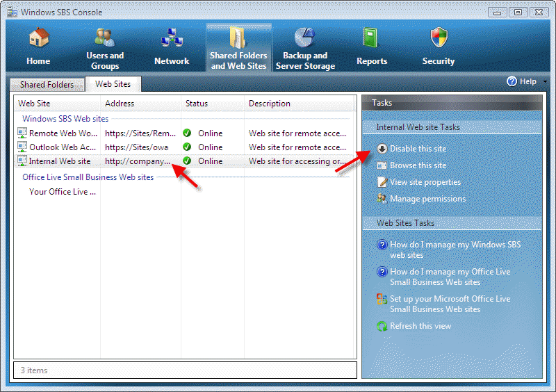Click the blue Help question mark icon

coord(512,81)
